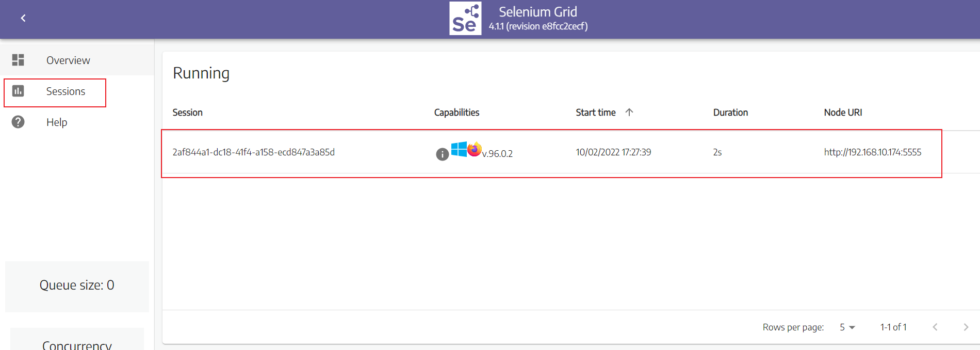Open the Help menu item
The image size is (980, 350).
(77, 122)
